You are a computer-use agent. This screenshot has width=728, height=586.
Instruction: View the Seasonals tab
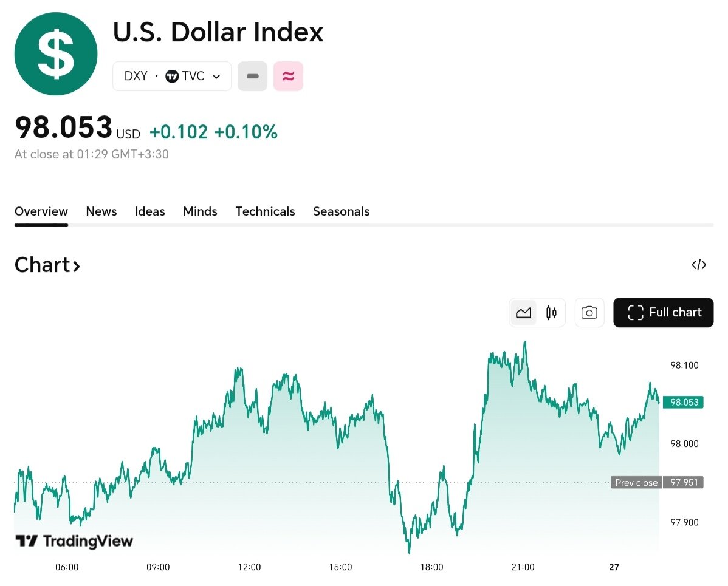tap(341, 211)
